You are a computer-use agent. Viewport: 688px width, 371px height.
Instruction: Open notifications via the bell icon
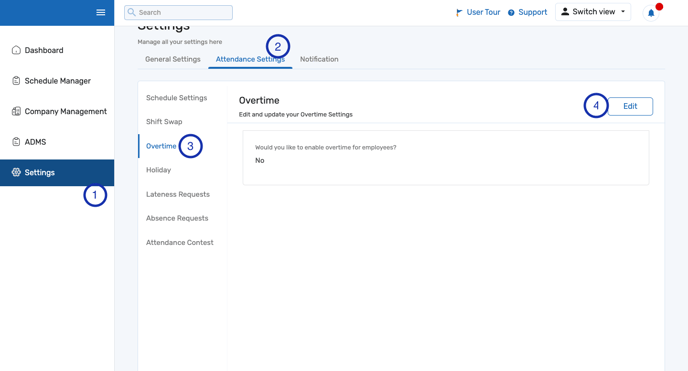pyautogui.click(x=651, y=13)
